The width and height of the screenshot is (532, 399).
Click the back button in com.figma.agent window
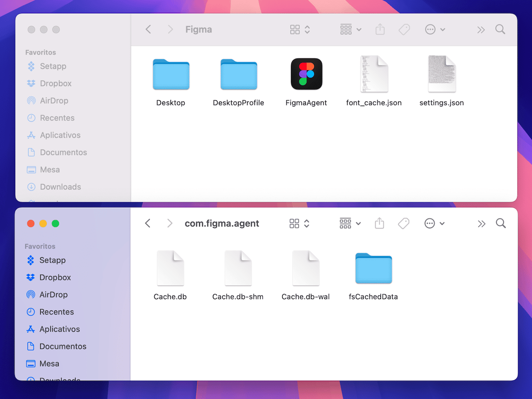pos(148,224)
